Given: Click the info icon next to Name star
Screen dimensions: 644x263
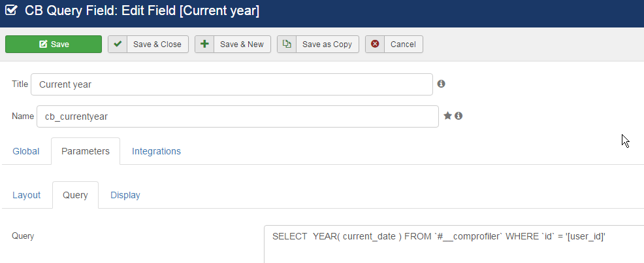Looking at the screenshot, I should click(x=459, y=116).
